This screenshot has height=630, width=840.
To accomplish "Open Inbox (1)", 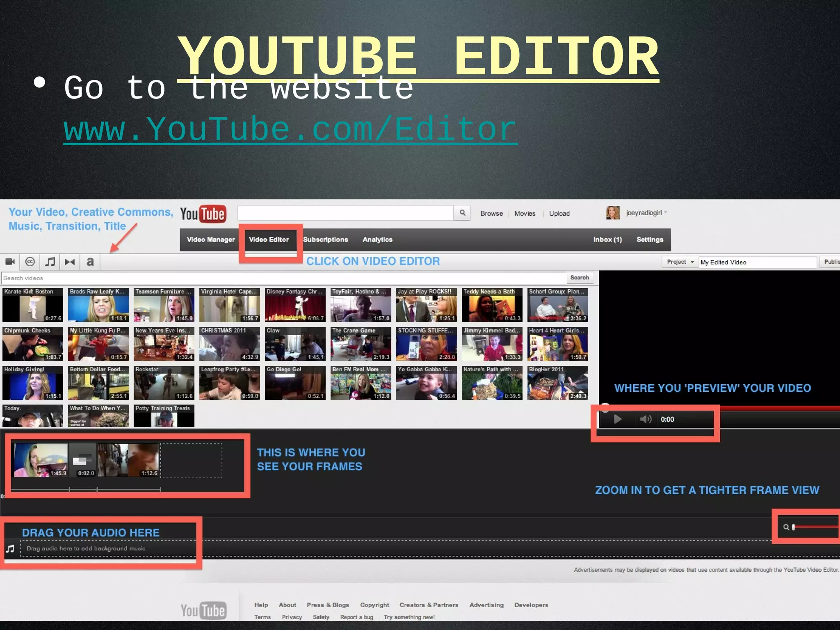I will tap(607, 240).
